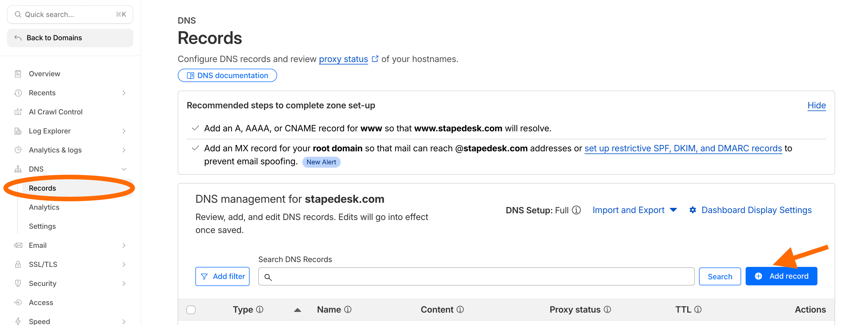Click the Dashboard Display Settings gear icon
Viewport: 868px width, 325px height.
(693, 209)
